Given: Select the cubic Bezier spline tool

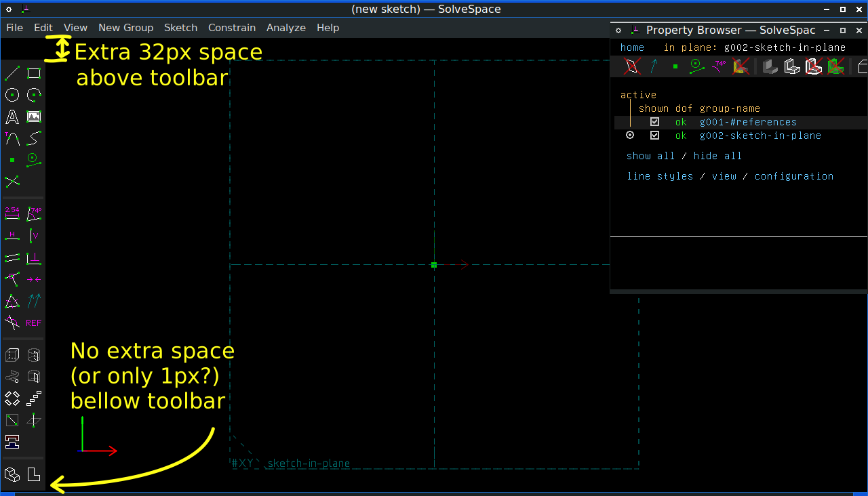Looking at the screenshot, I should pos(33,138).
